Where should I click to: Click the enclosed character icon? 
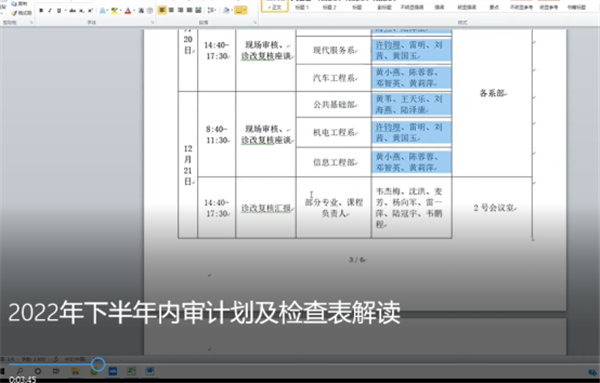point(150,11)
